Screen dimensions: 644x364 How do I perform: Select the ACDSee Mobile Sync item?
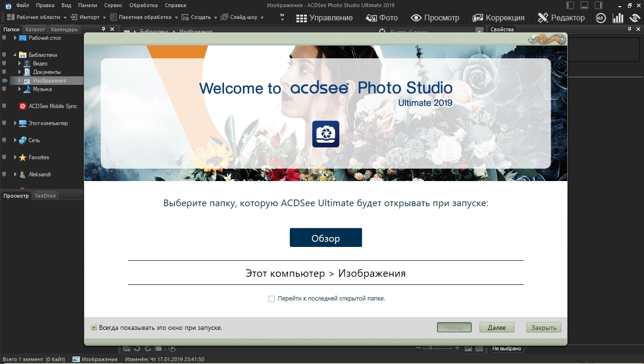tap(53, 106)
